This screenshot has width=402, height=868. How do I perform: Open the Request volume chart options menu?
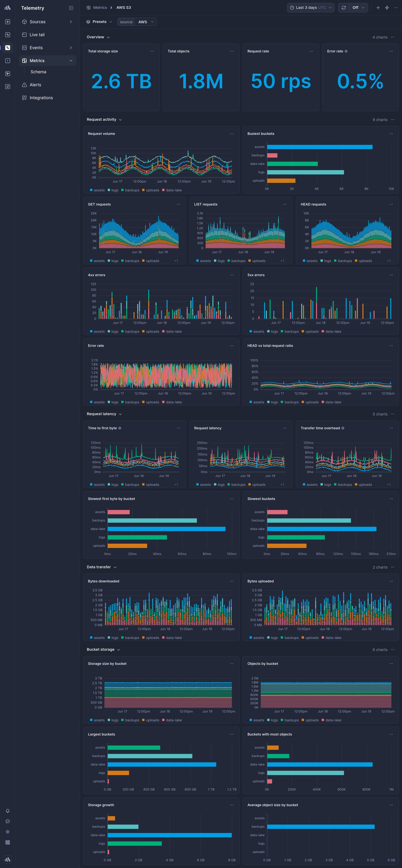click(232, 134)
